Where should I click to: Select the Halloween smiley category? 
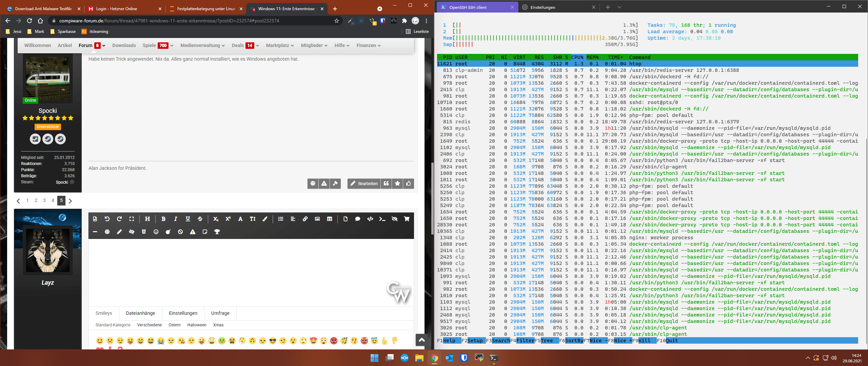click(x=197, y=325)
